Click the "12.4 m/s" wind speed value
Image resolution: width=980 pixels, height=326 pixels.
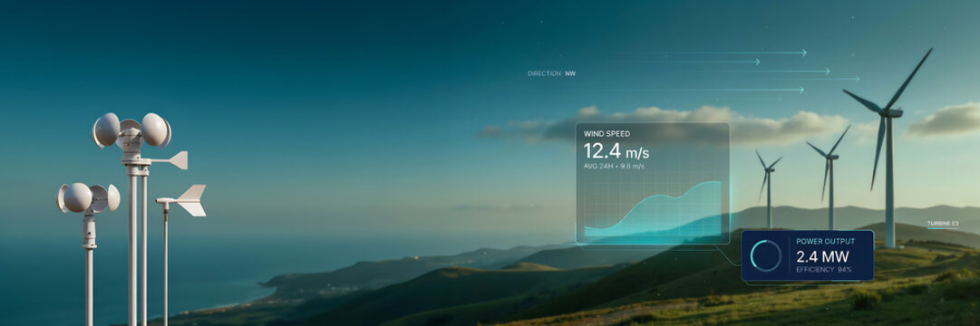click(616, 150)
